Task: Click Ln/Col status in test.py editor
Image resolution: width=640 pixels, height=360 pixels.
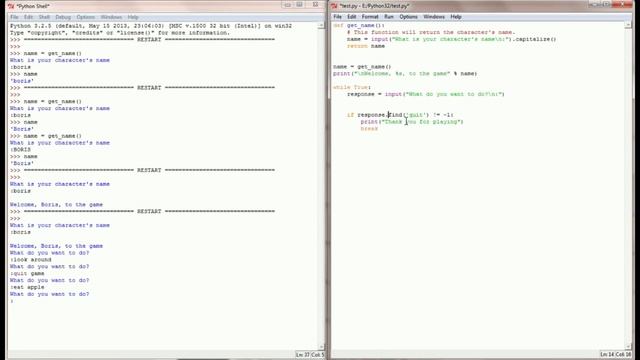Action: pos(616,354)
